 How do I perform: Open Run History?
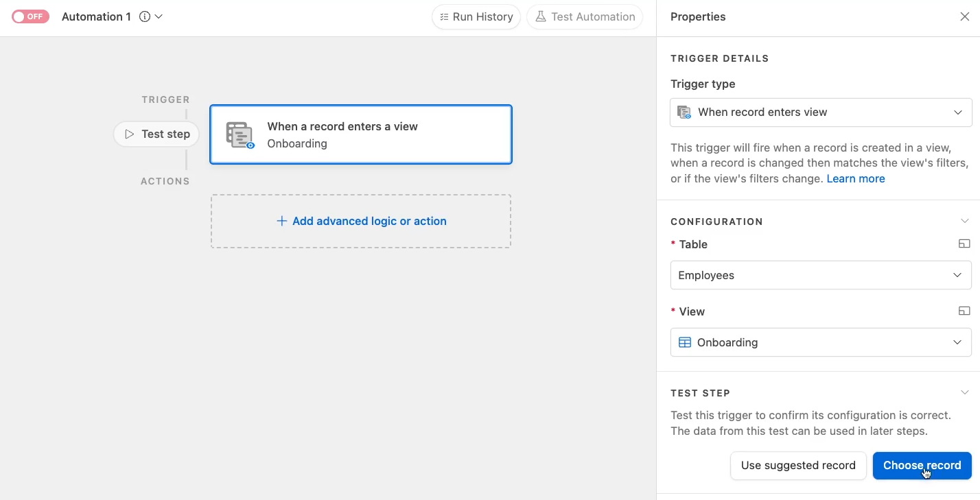click(476, 16)
